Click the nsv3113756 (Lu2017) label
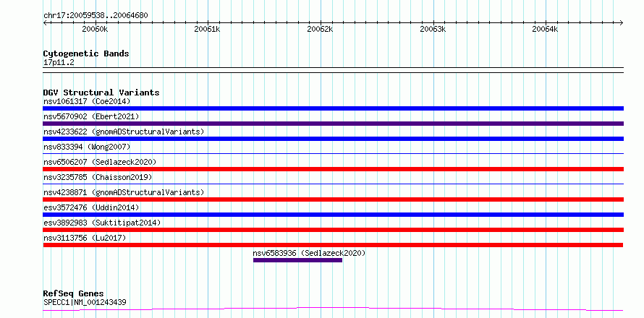 click(x=85, y=238)
